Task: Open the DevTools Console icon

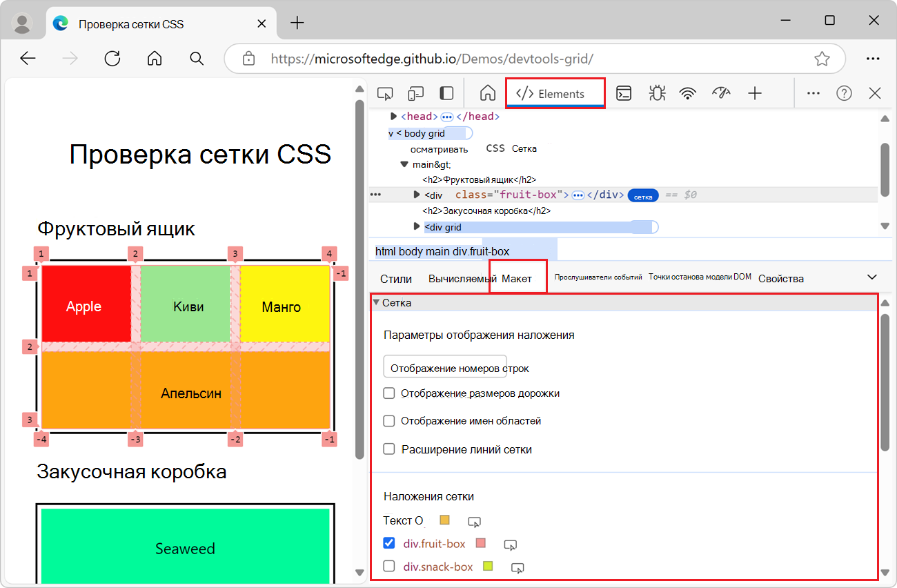Action: click(x=624, y=92)
